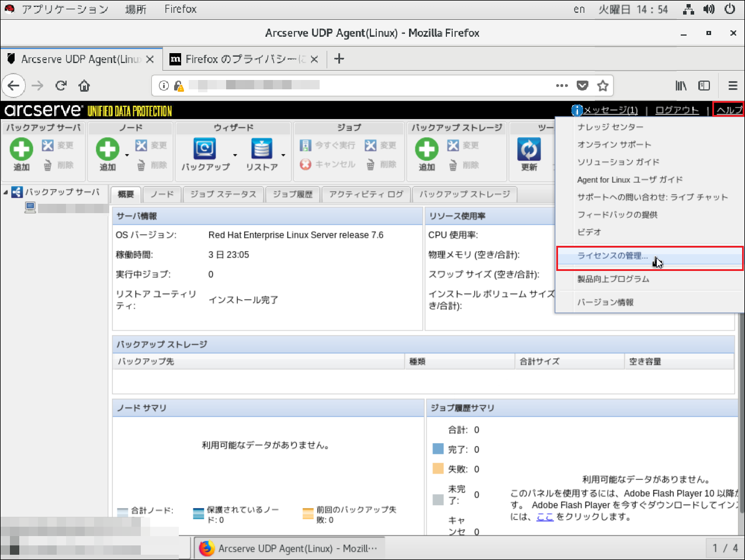Click Delete trash icon in Backup Server group

[48, 165]
